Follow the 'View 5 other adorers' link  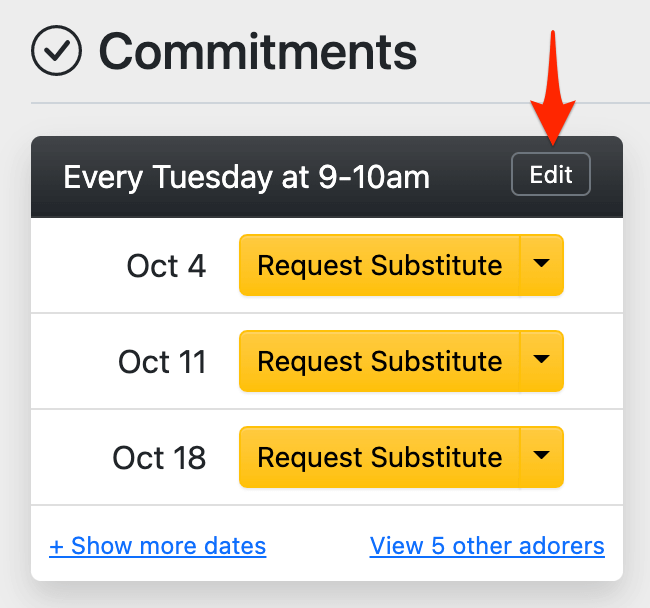tap(487, 546)
